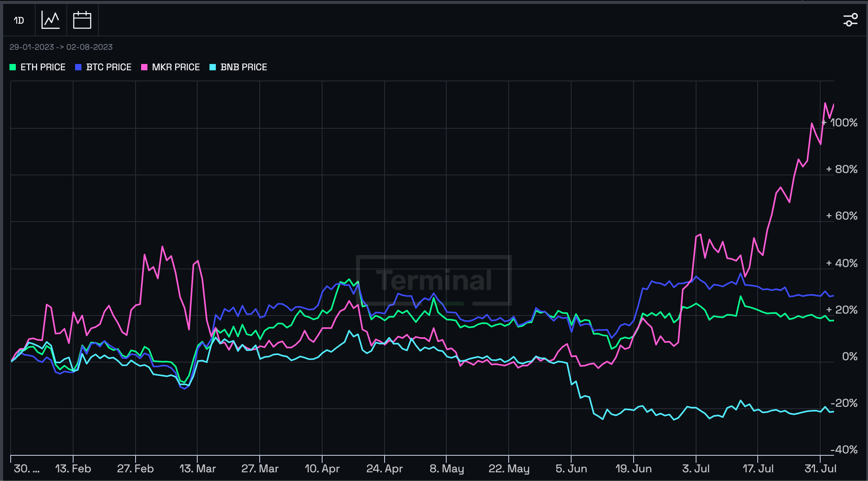Switch chart type with line-chart icon
The height and width of the screenshot is (481, 868).
51,20
